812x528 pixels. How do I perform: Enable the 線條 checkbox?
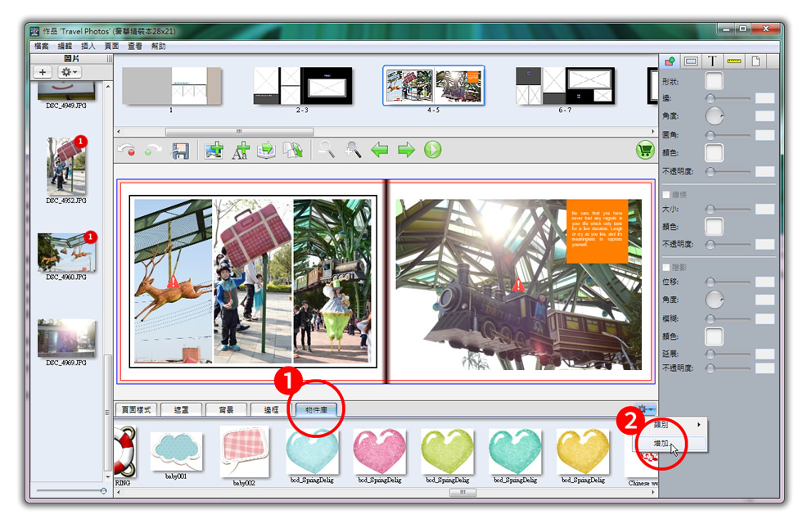pos(666,195)
